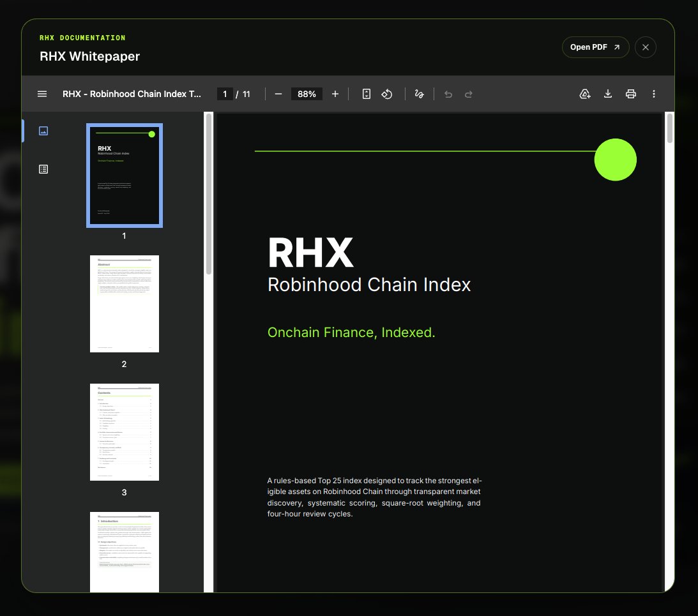Screen dimensions: 698x616
Task: Click the 'Robinhood Chain Index' subtitle text
Action: 369,285
